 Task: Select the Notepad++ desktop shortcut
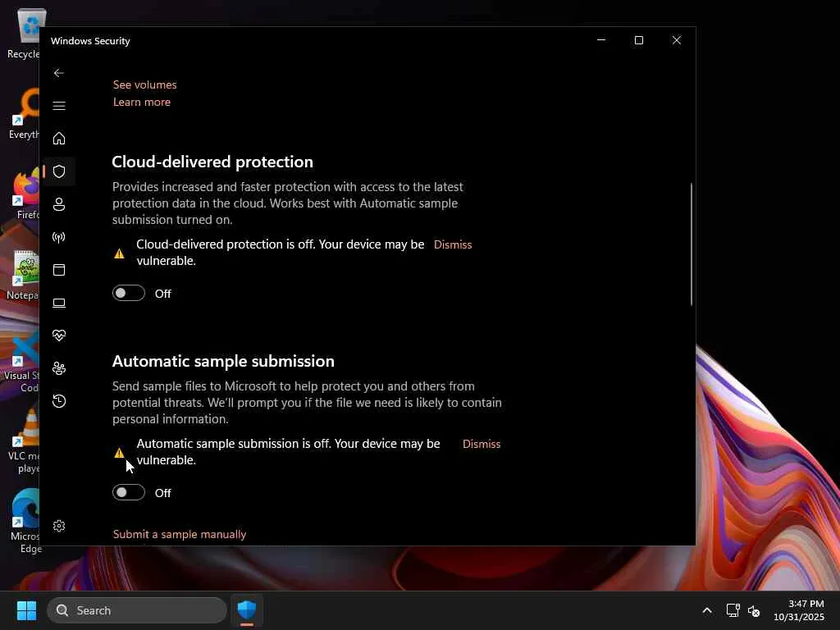pos(22,275)
